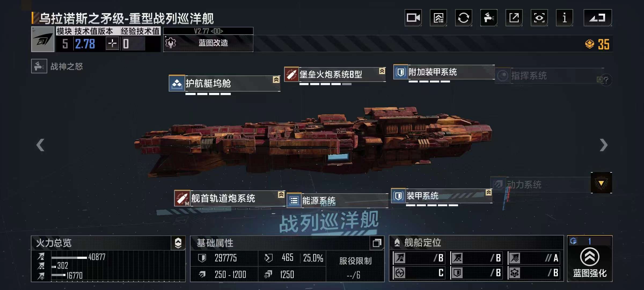Click the refresh rotate icon
This screenshot has width=644, height=290.
click(464, 18)
